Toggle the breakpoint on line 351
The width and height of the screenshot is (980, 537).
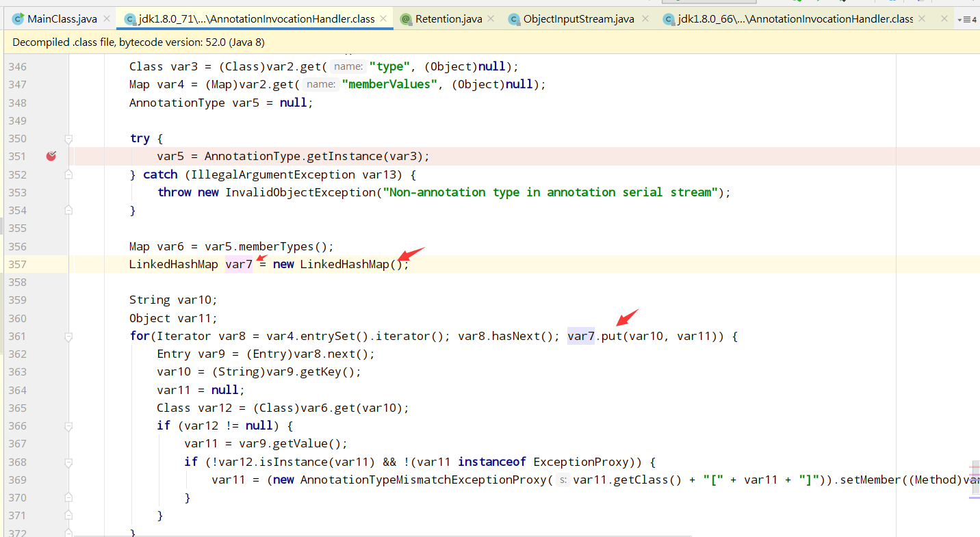pyautogui.click(x=51, y=156)
